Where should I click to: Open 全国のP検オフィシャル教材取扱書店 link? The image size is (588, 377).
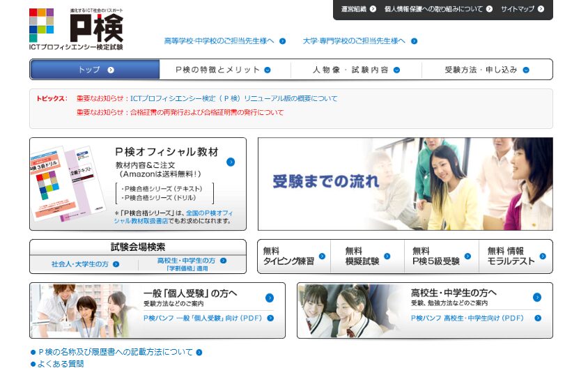[173, 217]
